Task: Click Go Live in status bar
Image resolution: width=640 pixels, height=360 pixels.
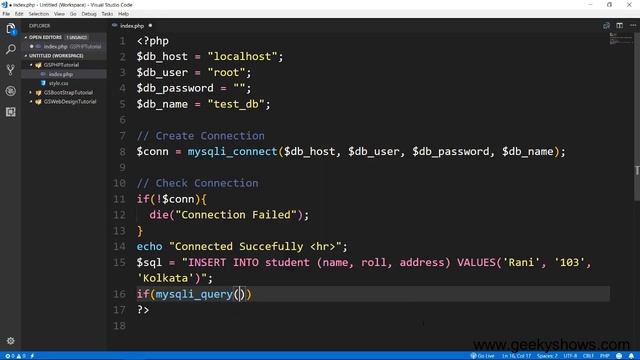Action: [x=482, y=356]
